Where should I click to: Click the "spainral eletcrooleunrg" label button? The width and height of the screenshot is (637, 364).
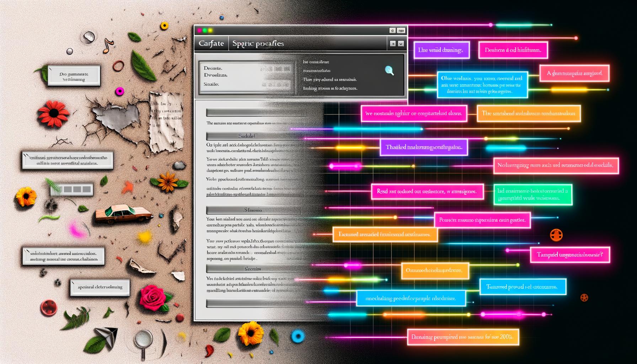pos(100,287)
